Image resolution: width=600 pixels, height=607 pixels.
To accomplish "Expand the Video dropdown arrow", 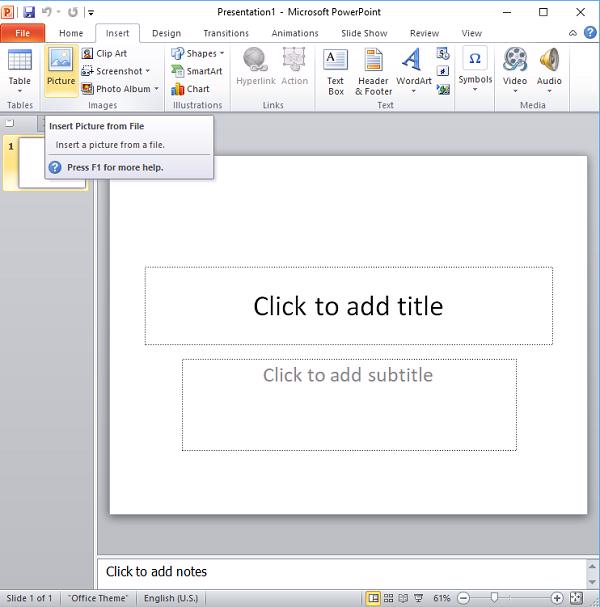I will [x=515, y=92].
